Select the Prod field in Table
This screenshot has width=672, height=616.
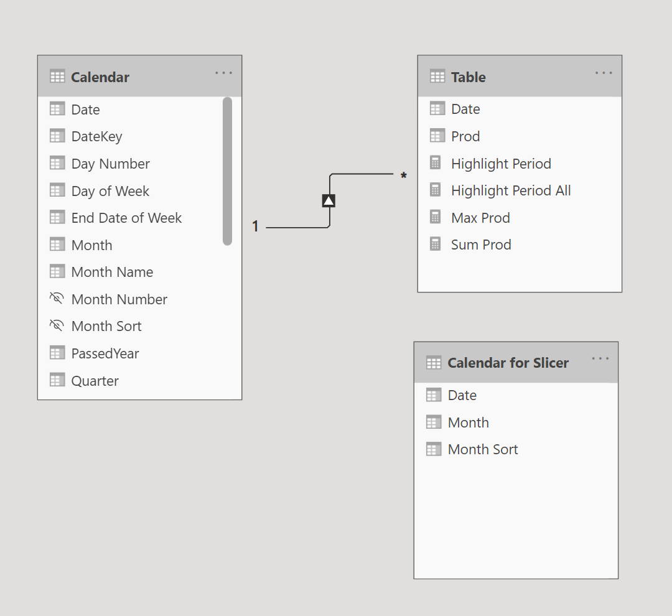(x=465, y=136)
